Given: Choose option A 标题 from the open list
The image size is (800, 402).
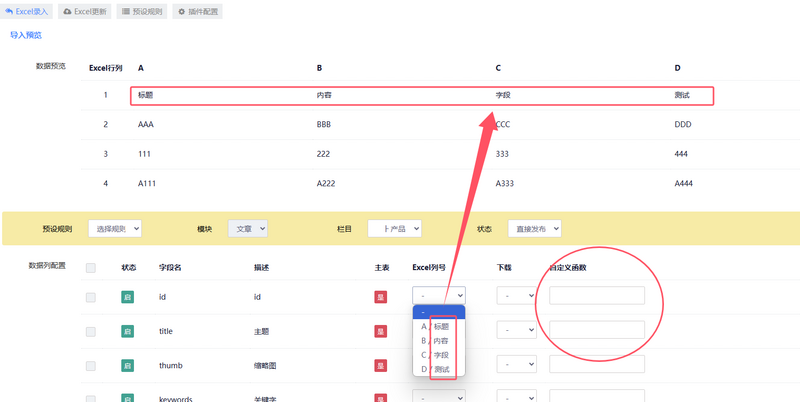Looking at the screenshot, I should (439, 326).
